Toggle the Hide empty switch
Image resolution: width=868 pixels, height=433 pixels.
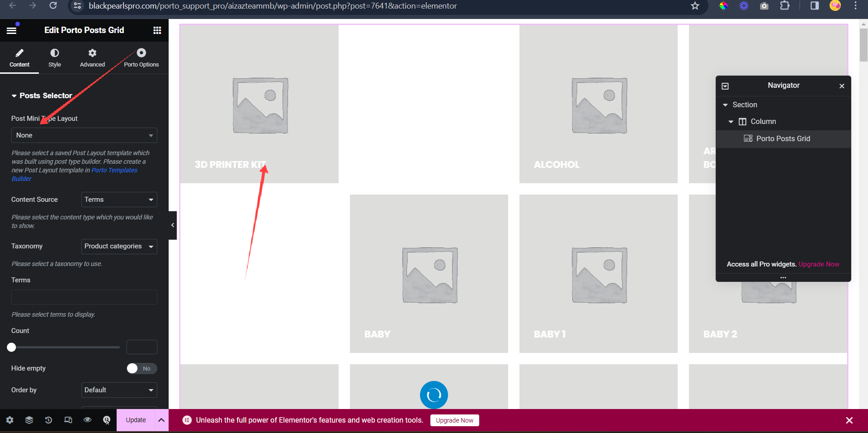tap(142, 368)
